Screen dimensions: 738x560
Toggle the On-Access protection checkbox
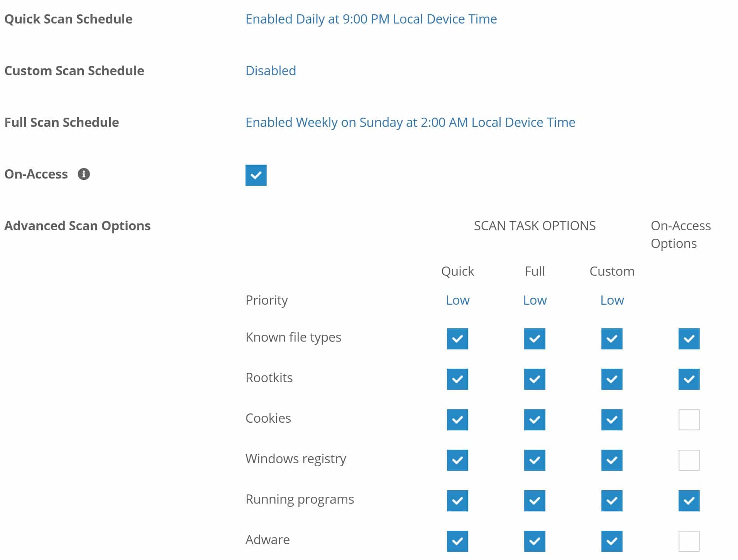coord(256,175)
